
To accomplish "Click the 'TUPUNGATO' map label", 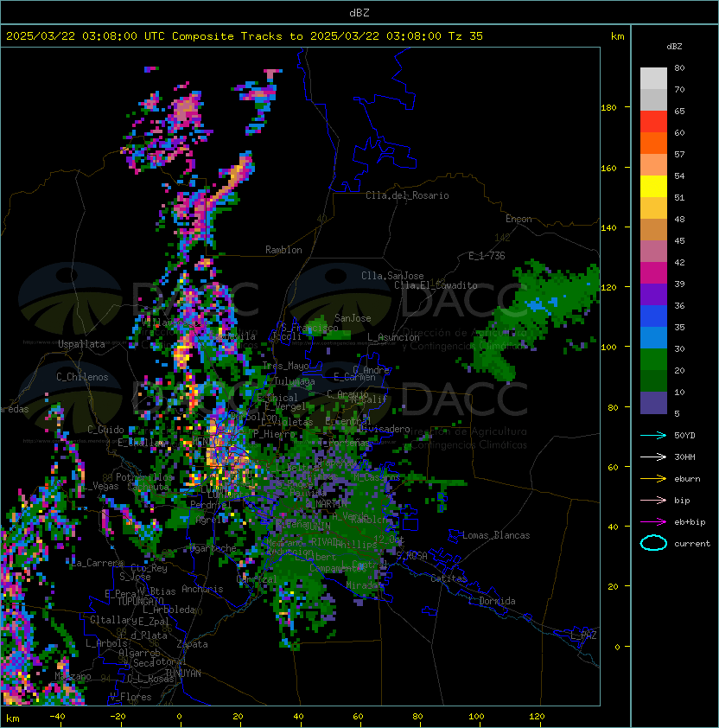I will pos(140,601).
